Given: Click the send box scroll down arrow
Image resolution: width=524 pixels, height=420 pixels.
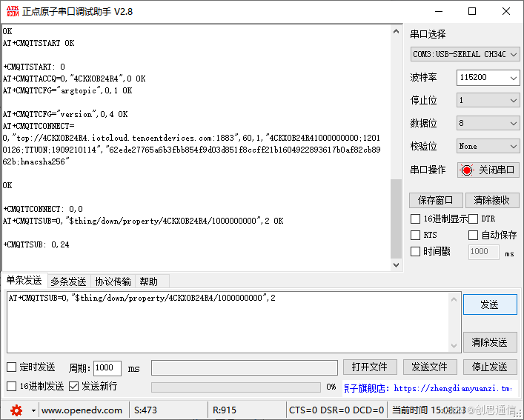Looking at the screenshot, I should tap(454, 345).
